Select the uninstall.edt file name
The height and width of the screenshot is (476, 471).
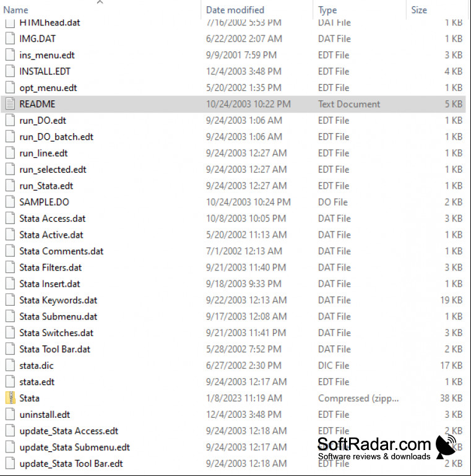coord(45,414)
